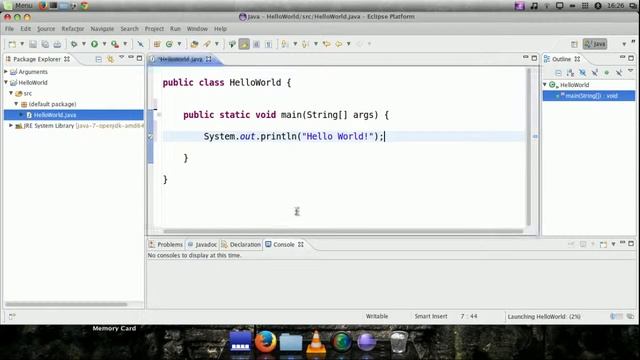Open the Window menu
This screenshot has height=360, width=640.
197,29
